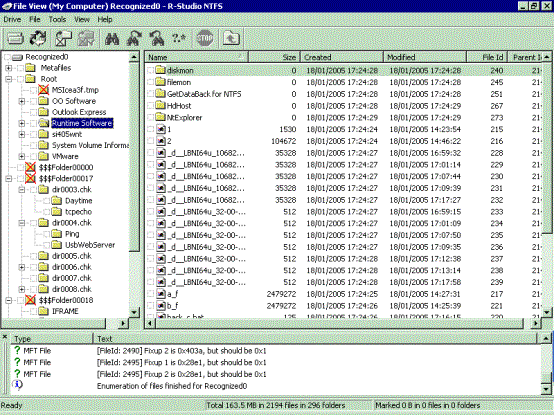Click the Metafiles folder icon

[31, 68]
